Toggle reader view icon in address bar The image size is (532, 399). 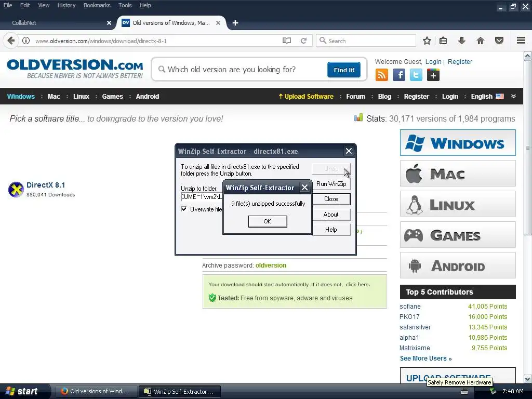coord(287,41)
